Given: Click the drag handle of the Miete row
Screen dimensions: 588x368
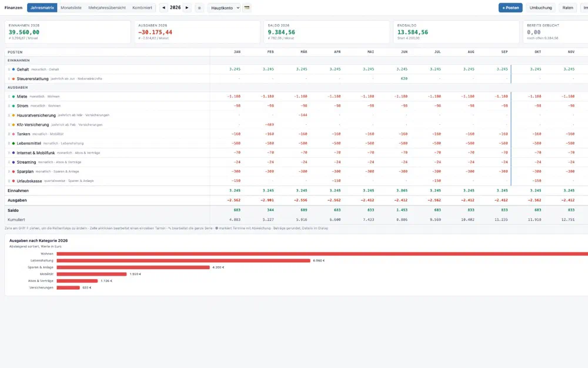Looking at the screenshot, I should click(x=9, y=97).
